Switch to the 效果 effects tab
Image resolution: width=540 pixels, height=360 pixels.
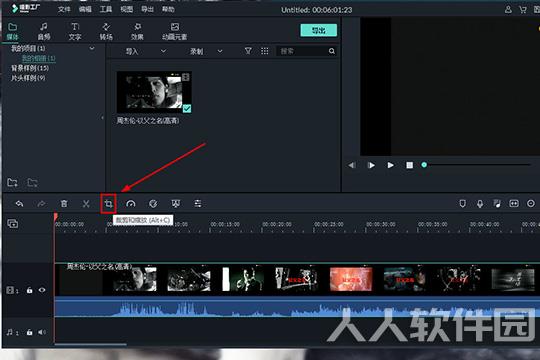137,31
